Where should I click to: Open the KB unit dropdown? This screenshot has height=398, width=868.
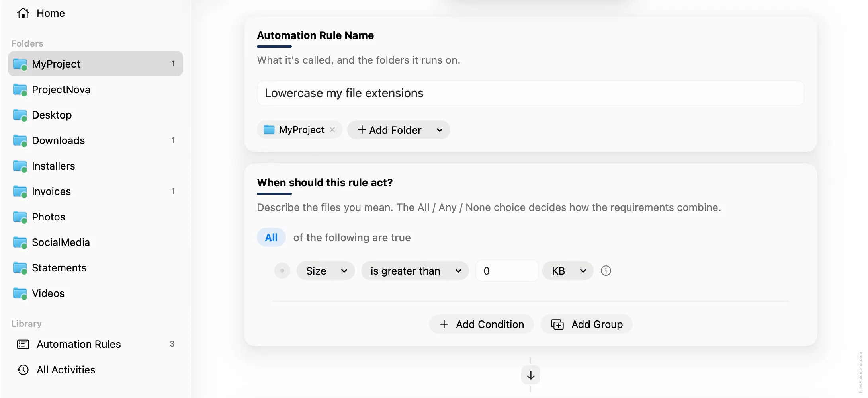pyautogui.click(x=568, y=271)
